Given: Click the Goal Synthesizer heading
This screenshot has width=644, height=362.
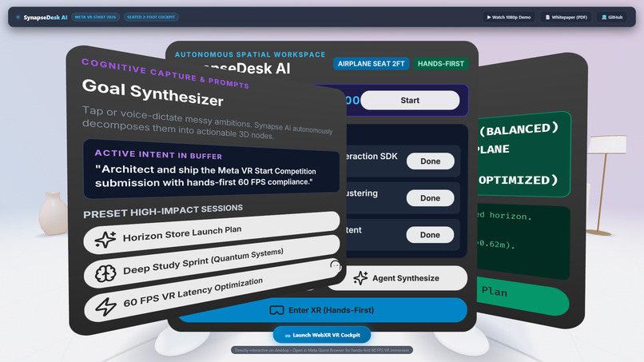Looking at the screenshot, I should pos(153,93).
